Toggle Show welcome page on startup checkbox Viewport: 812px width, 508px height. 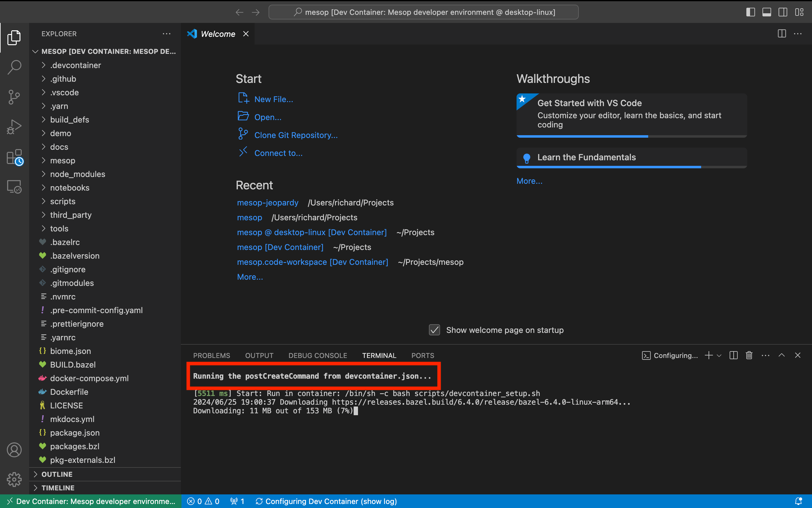[x=434, y=329]
